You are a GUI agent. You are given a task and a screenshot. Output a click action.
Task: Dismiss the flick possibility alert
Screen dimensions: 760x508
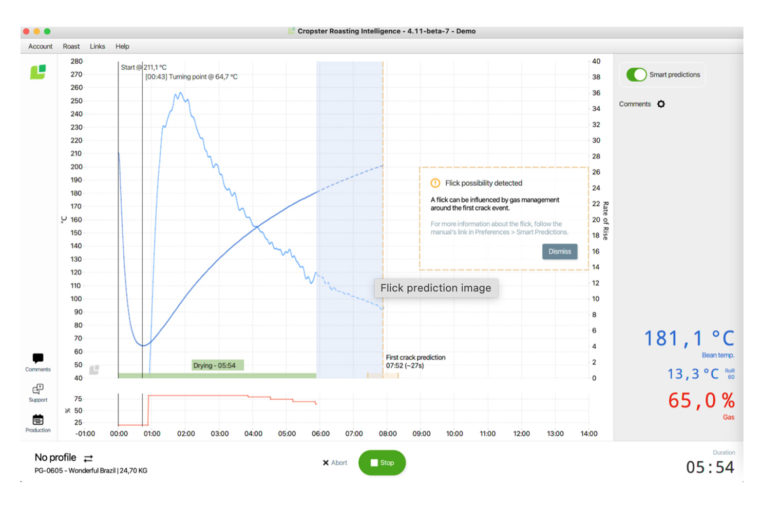pyautogui.click(x=560, y=252)
